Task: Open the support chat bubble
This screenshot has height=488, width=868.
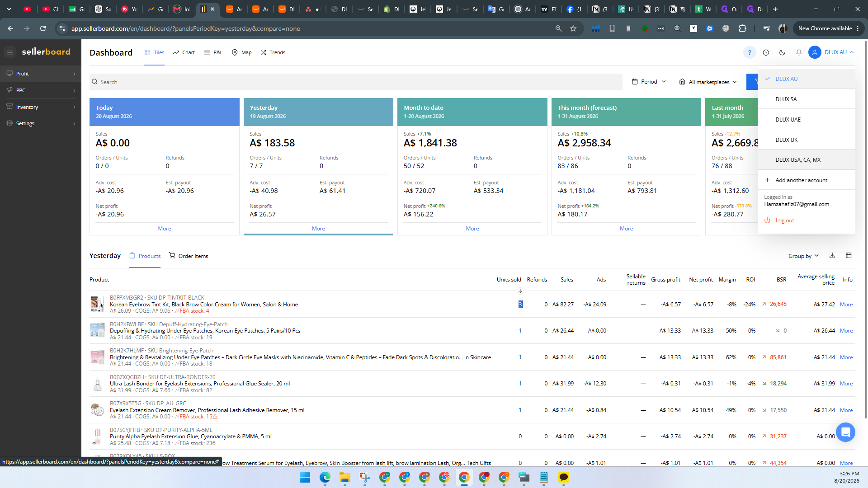Action: 845,432
